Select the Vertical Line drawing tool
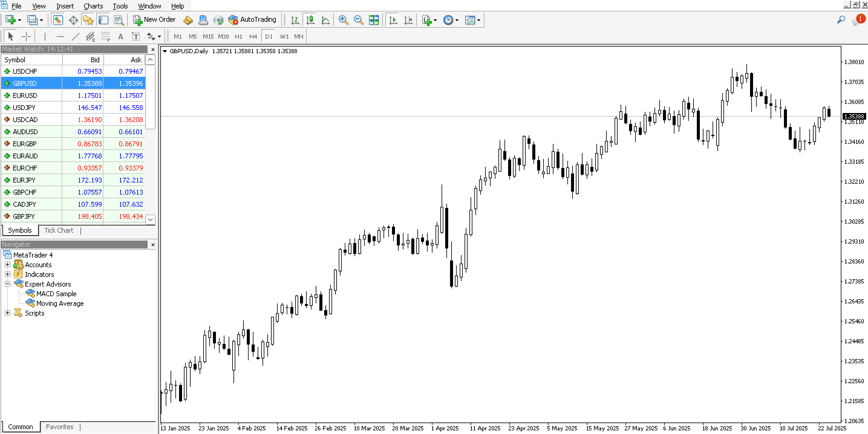Viewport: 868px width, 434px height. point(45,36)
